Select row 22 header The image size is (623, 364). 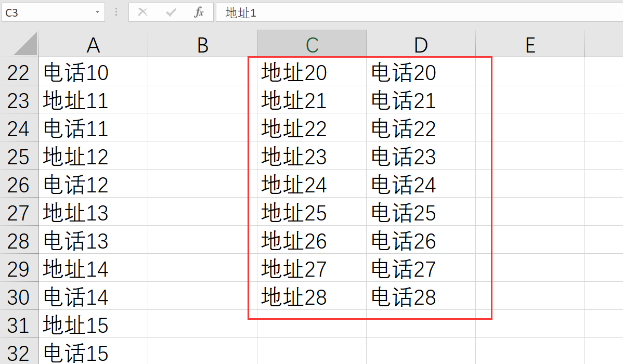point(19,72)
